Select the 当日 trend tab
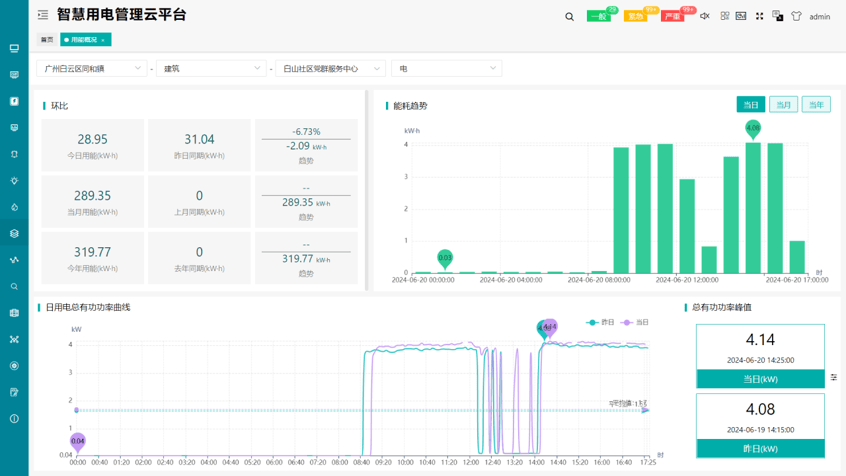Screen dimensions: 846x476 pos(751,105)
